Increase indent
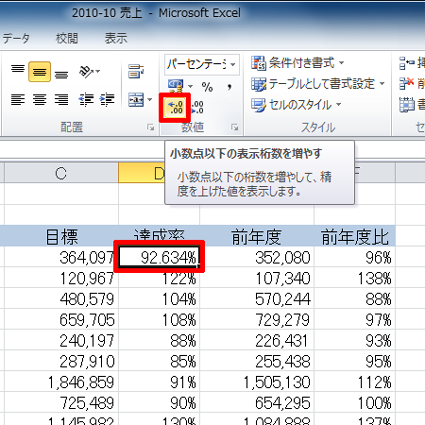This screenshot has width=425, height=425. (107, 100)
